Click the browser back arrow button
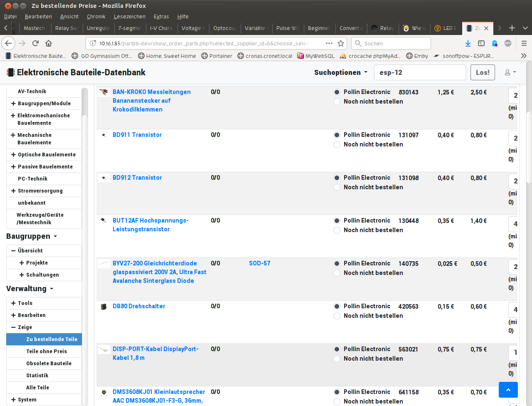The height and width of the screenshot is (406, 532). (8, 43)
